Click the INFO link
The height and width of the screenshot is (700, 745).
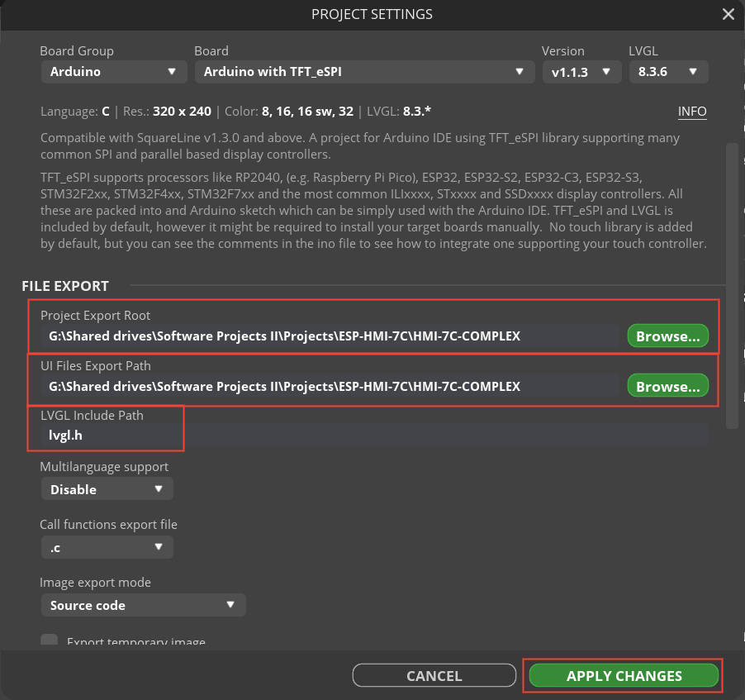[692, 112]
